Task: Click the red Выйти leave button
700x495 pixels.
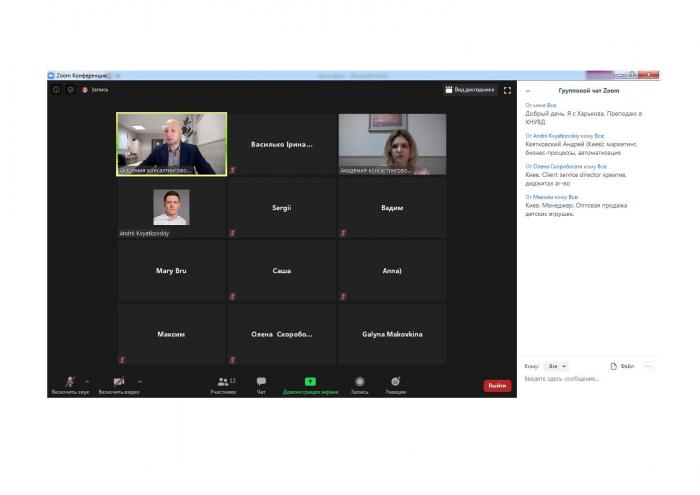Action: point(496,386)
